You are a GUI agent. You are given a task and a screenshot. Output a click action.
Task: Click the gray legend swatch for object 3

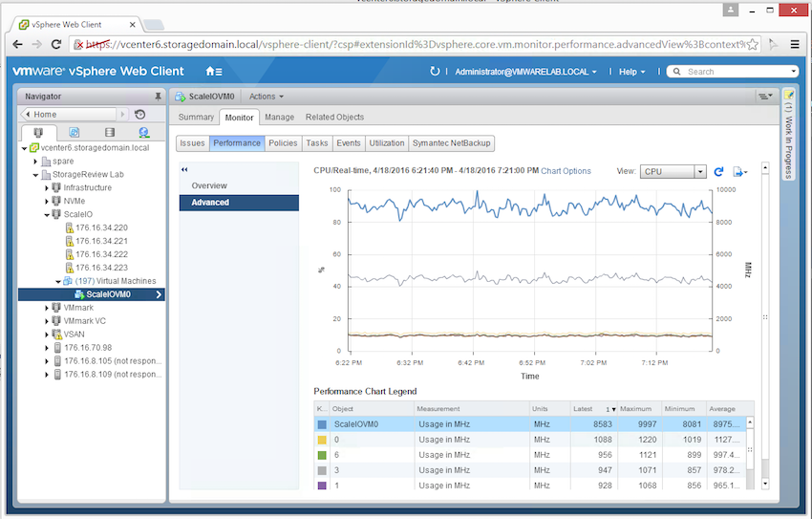[322, 470]
